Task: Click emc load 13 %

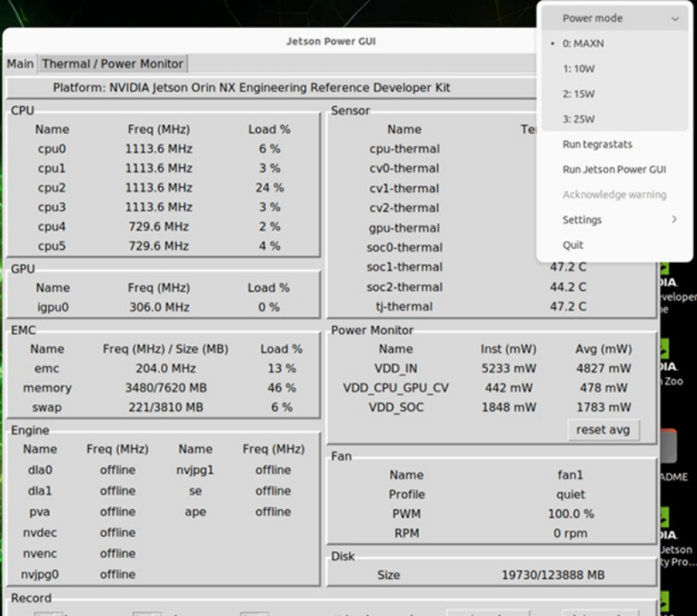Action: (x=281, y=368)
